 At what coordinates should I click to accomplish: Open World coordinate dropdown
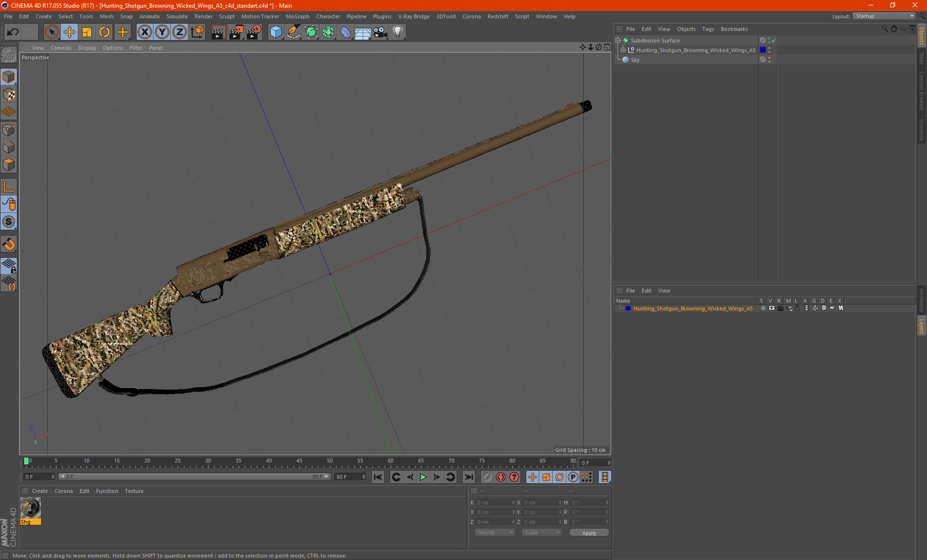click(x=495, y=532)
